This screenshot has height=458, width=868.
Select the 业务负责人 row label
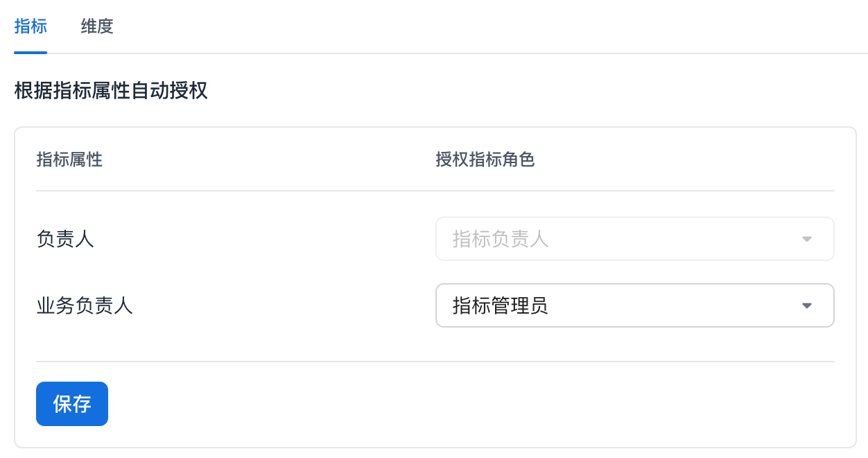(85, 305)
